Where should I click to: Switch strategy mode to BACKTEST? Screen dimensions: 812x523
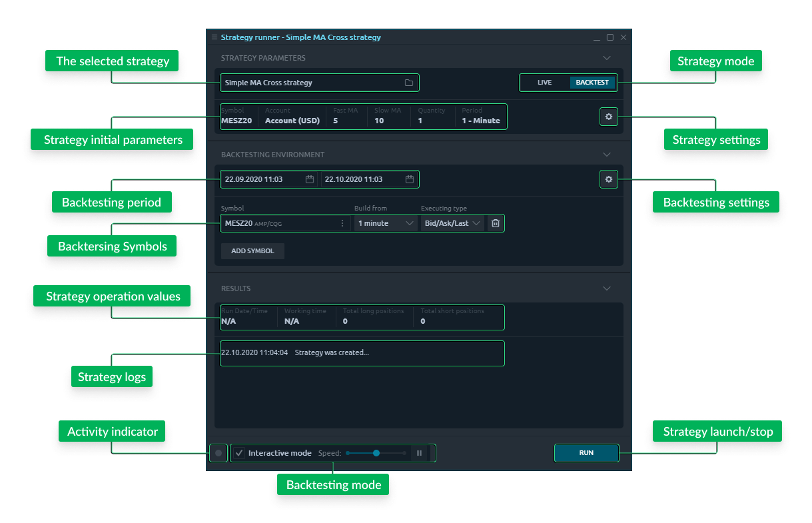(x=592, y=83)
